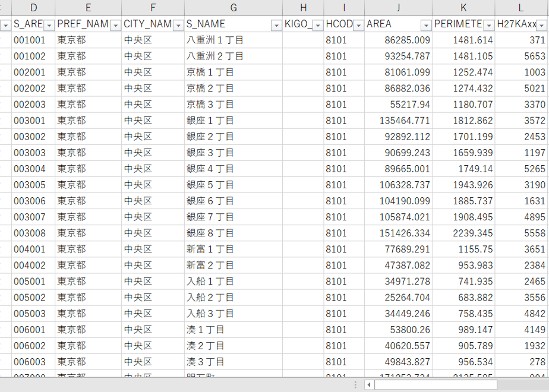Viewport: 549px width, 392px height.
Task: Select column G header
Action: coord(234,8)
